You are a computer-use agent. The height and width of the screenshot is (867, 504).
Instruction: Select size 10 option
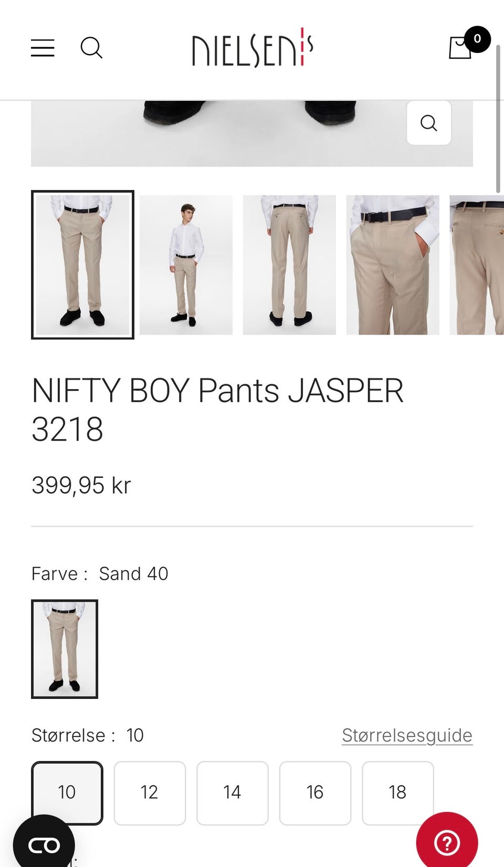67,792
